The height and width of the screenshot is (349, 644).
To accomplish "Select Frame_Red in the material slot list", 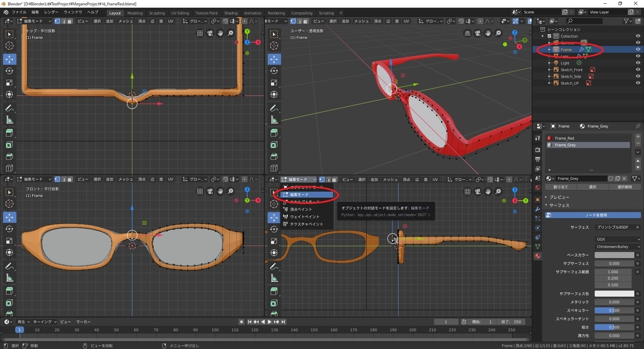I will click(x=565, y=138).
